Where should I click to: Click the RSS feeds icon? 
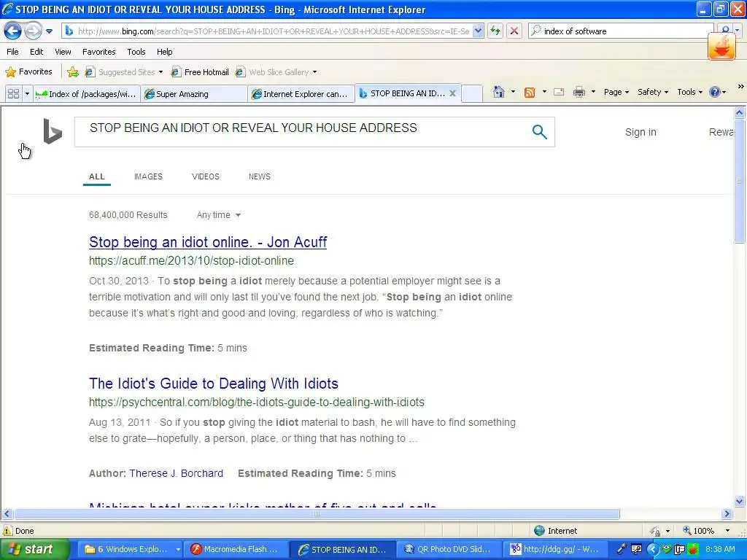(530, 93)
